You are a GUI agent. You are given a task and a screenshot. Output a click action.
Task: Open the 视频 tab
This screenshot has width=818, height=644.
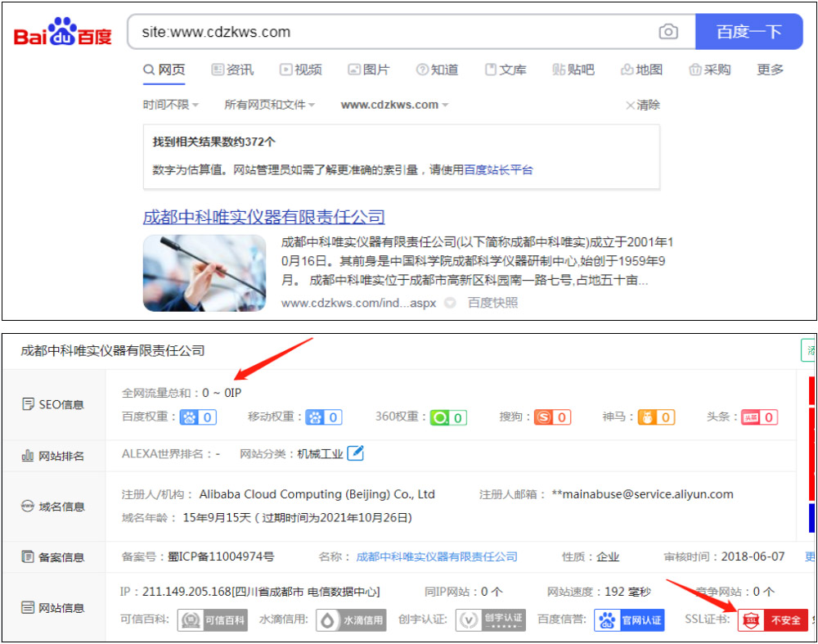pyautogui.click(x=301, y=70)
